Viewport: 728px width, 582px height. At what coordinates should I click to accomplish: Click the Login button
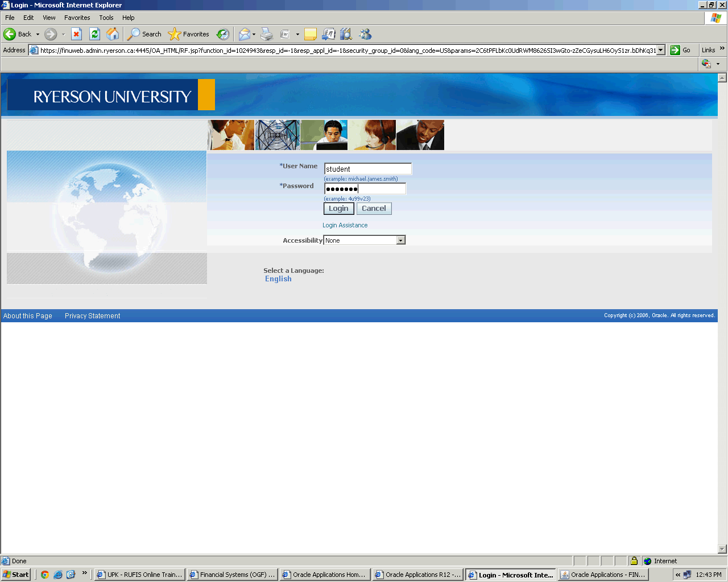click(x=338, y=209)
